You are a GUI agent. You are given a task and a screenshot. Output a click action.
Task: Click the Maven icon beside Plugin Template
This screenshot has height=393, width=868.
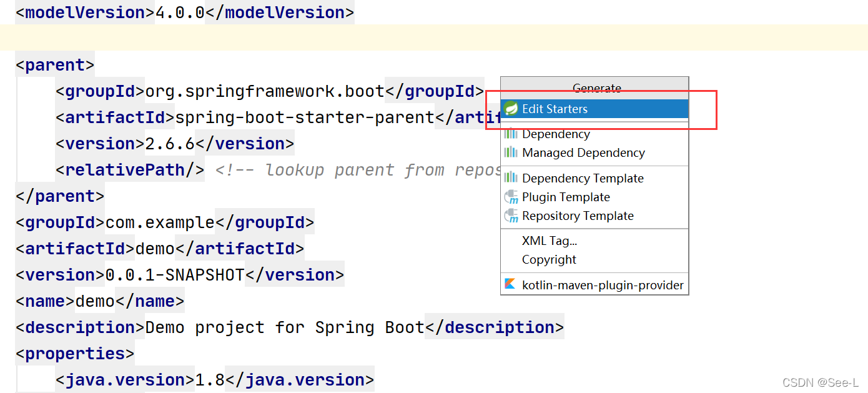(511, 197)
